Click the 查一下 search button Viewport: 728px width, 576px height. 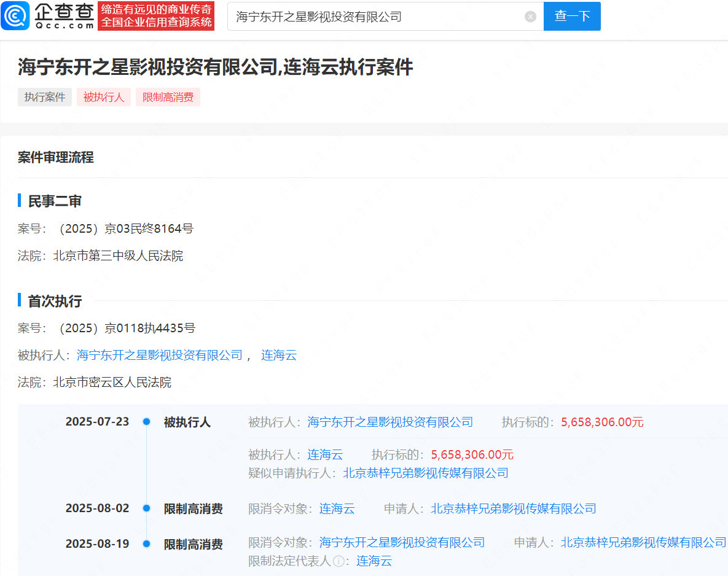point(572,16)
